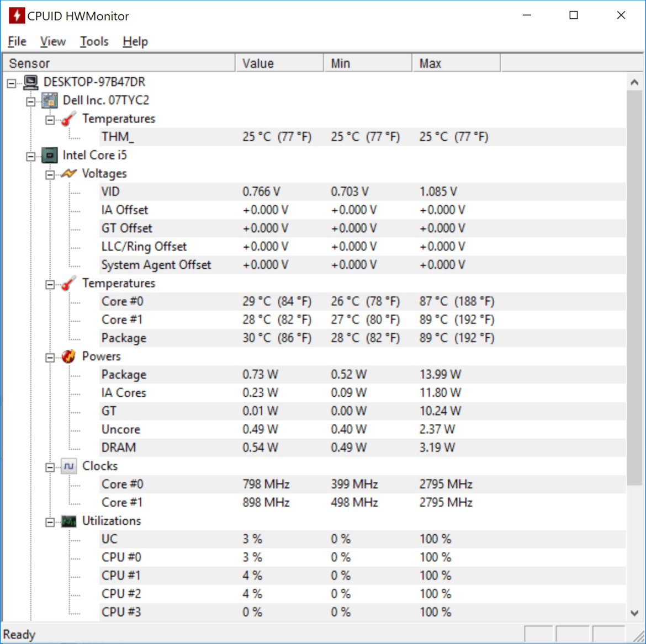Click the 498 MHz minimum clock value
Viewport: 646px width, 644px height.
coord(354,503)
